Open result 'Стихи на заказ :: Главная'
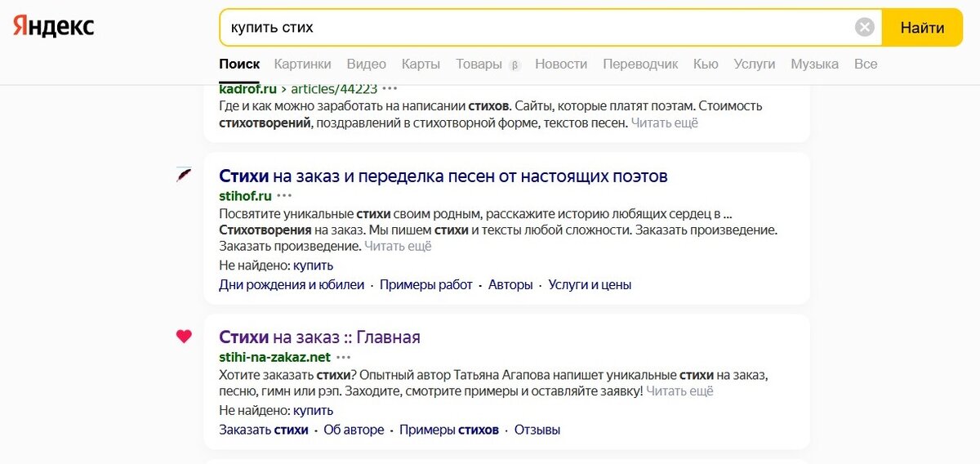Screen dimensions: 980x464 [x=319, y=337]
